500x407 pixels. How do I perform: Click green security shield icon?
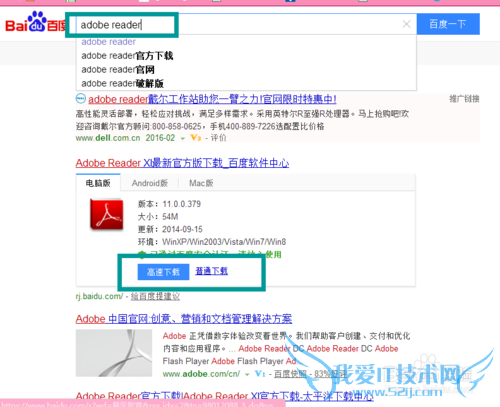point(142,255)
